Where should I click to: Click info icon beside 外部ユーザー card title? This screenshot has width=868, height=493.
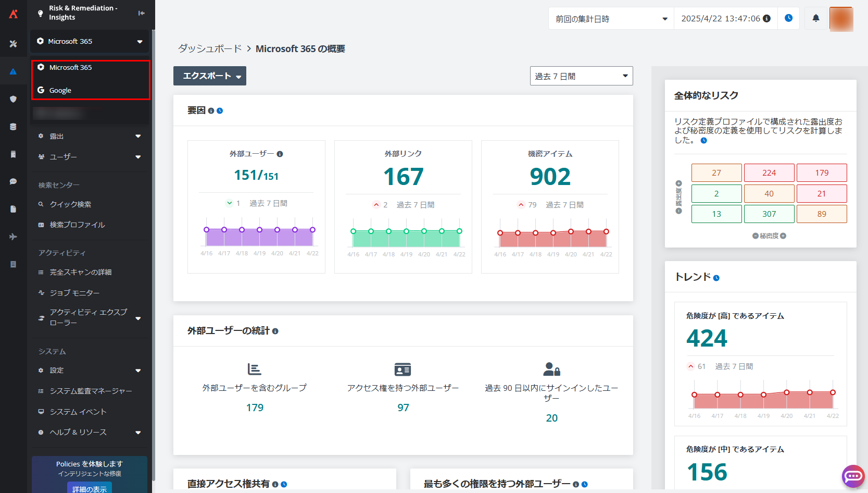click(280, 154)
